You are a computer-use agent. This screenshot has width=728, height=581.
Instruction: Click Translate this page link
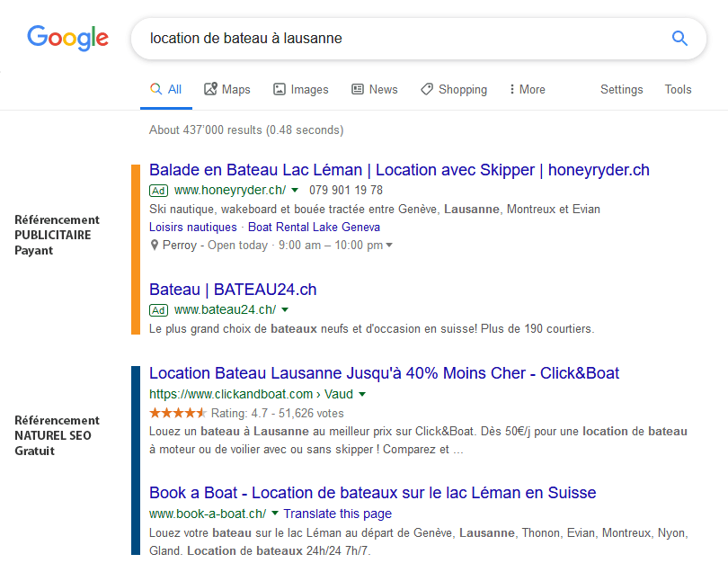pos(338,514)
